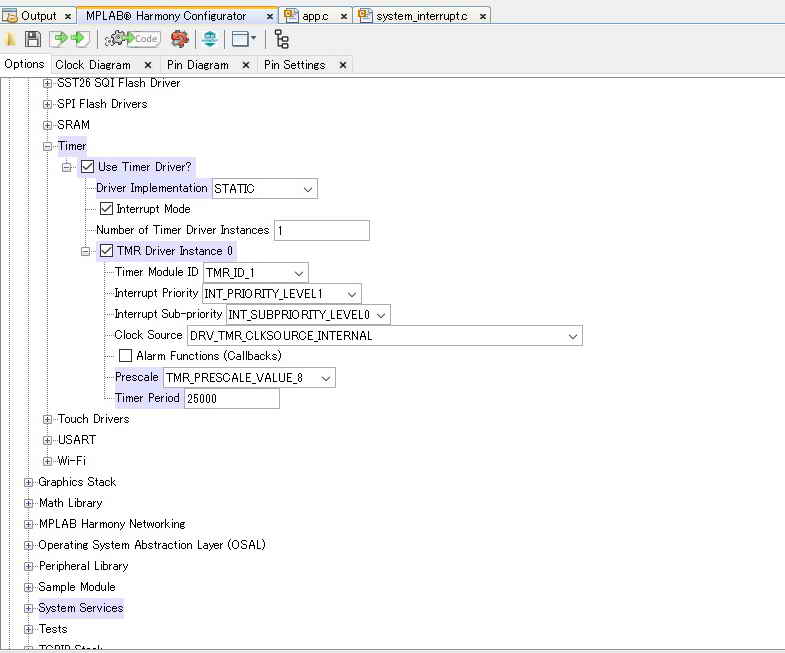Close the Clock Diagram tab

pos(148,65)
